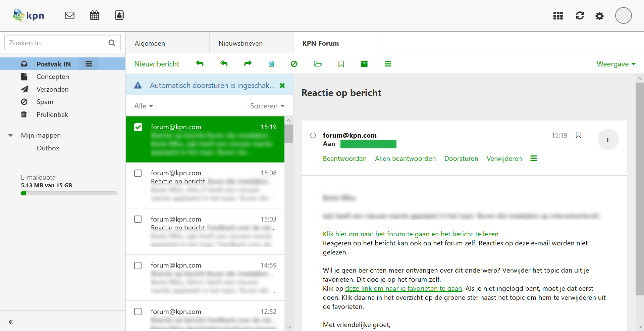The width and height of the screenshot is (644, 331).
Task: Click Verwijderen in the message
Action: [504, 158]
